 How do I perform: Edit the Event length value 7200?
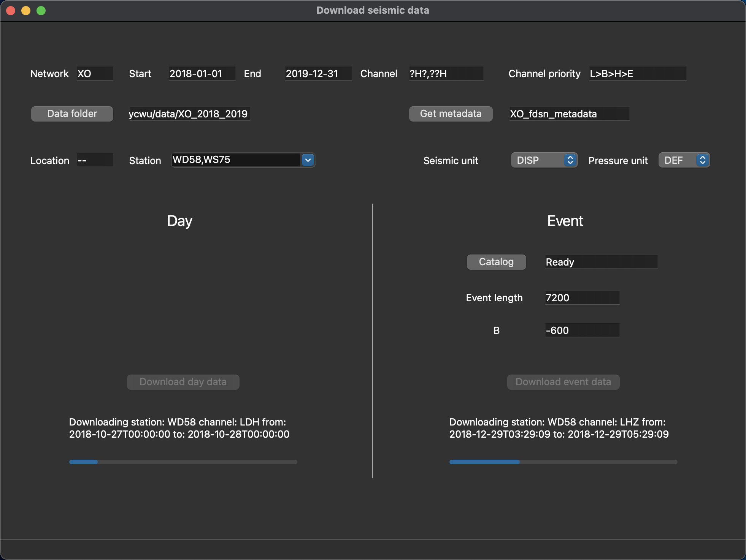click(581, 296)
